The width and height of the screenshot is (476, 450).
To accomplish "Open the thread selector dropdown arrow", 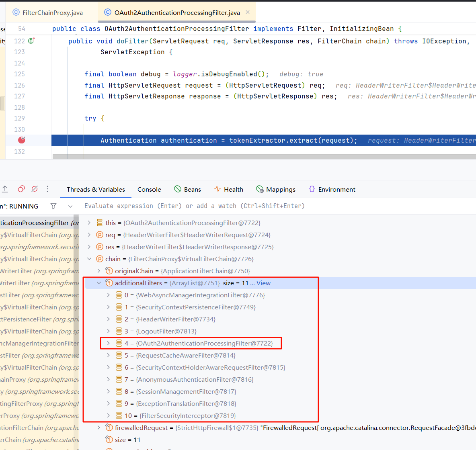I will (70, 207).
